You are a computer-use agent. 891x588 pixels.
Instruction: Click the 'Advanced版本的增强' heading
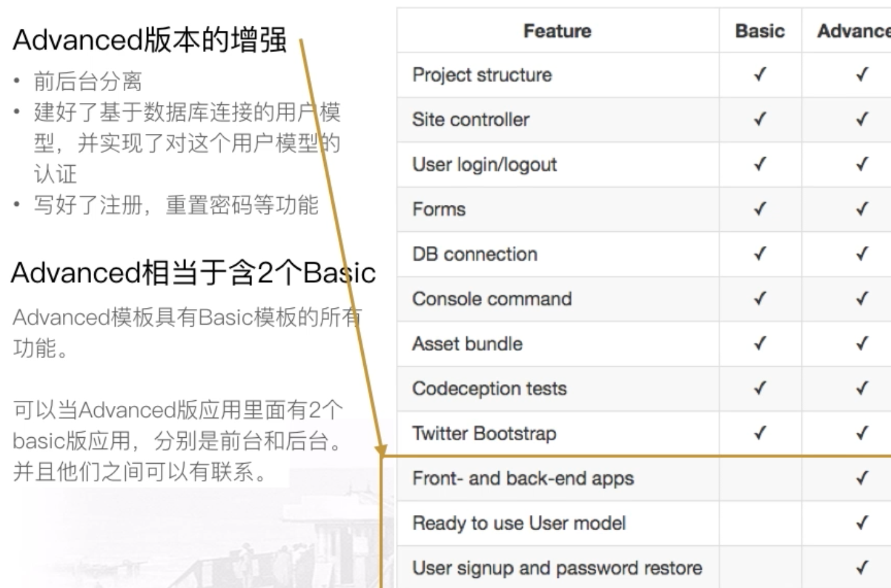point(150,40)
